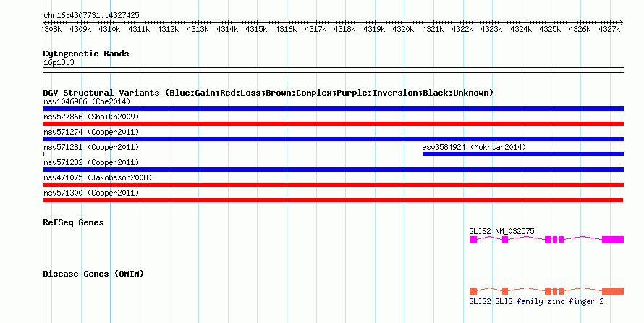Viewport: 644px width, 323px height.
Task: Click the Cytogenetic Bands track title
Action: point(86,54)
